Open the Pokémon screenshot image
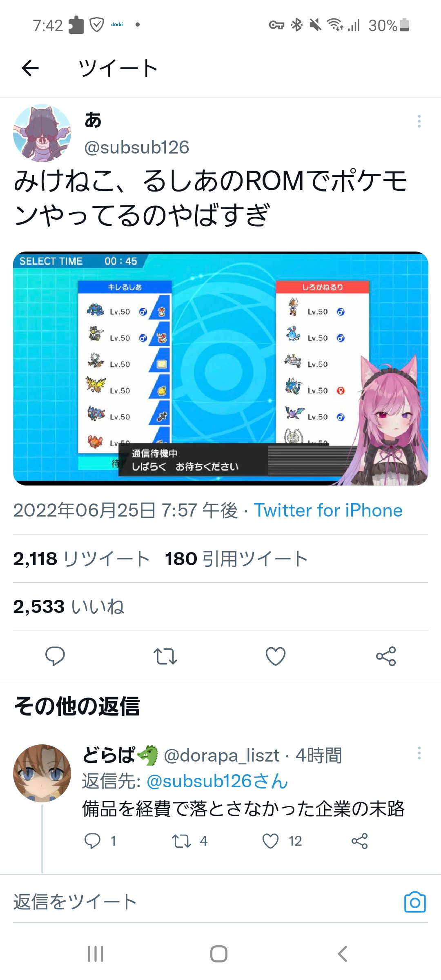The width and height of the screenshot is (441, 980). click(x=220, y=368)
